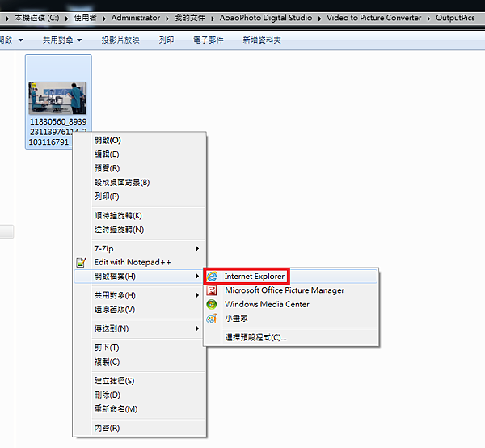Expand the 7-Zip submenu
Screen dimensions: 485x448
point(140,249)
